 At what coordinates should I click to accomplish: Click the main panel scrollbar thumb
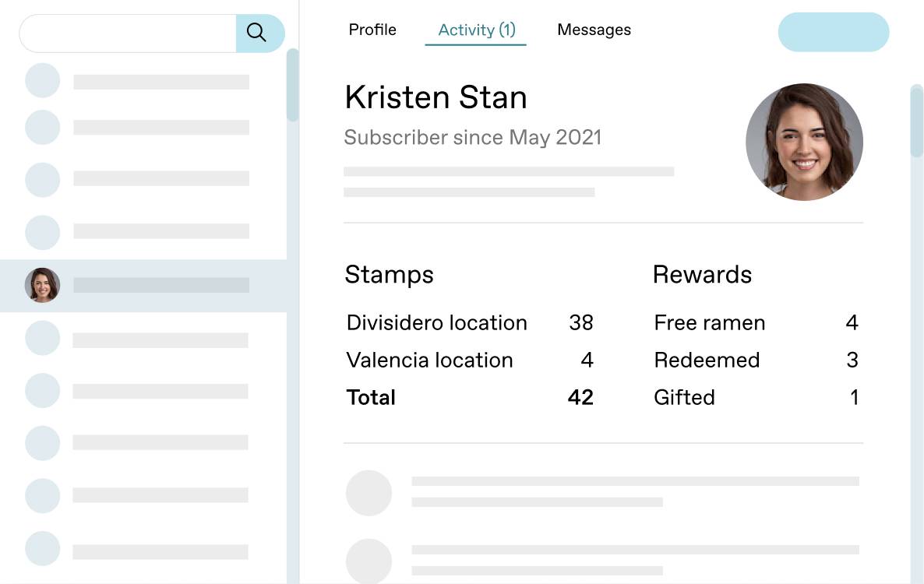917,121
